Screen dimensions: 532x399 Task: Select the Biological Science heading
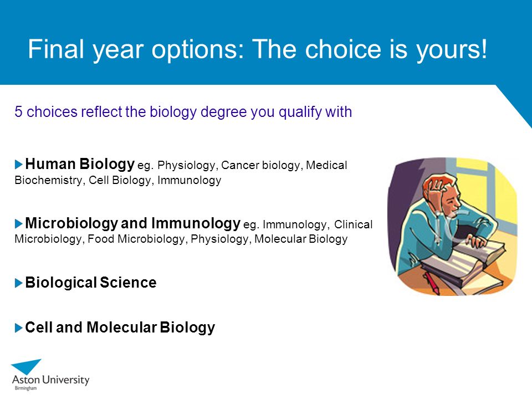point(91,283)
